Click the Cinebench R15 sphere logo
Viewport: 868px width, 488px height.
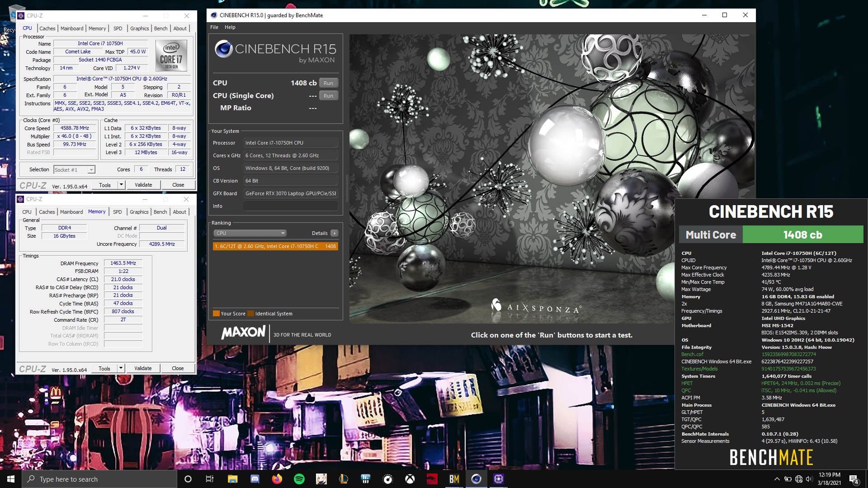(223, 49)
